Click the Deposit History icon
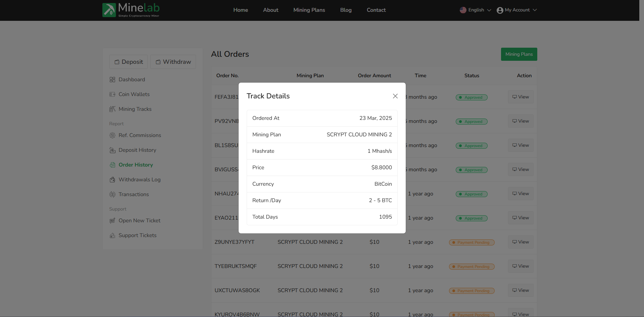The width and height of the screenshot is (644, 317). click(112, 150)
